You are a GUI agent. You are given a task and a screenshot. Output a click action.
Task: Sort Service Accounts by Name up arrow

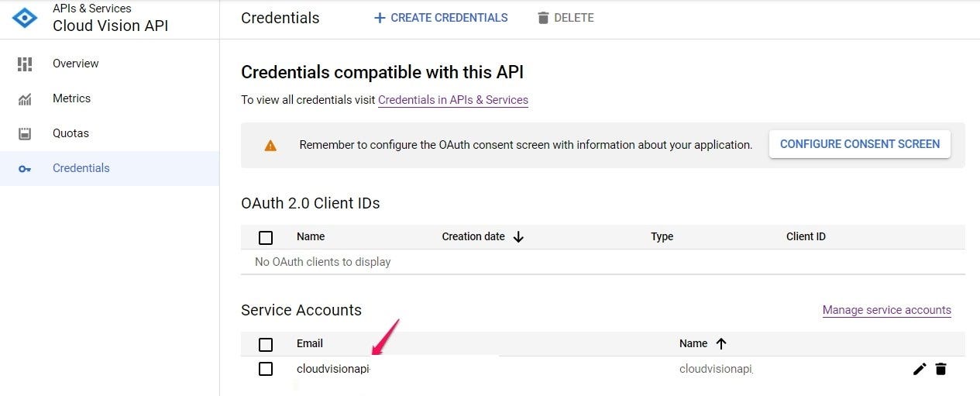[721, 344]
